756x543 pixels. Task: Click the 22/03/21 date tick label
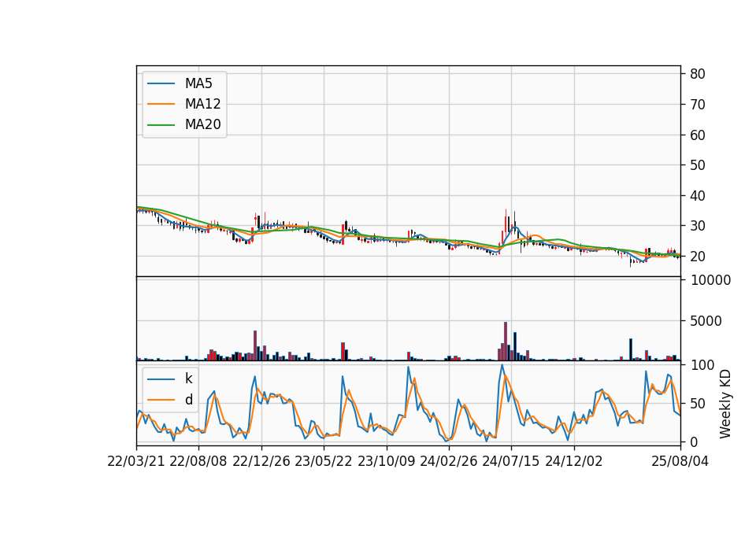136,461
